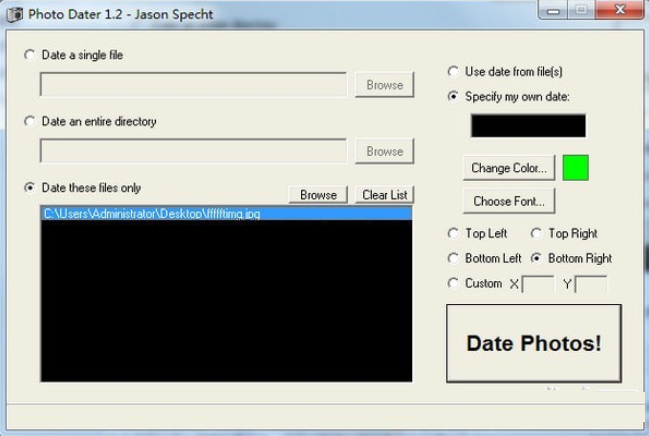Open the Change Color dialog
This screenshot has height=436, width=649.
point(509,168)
